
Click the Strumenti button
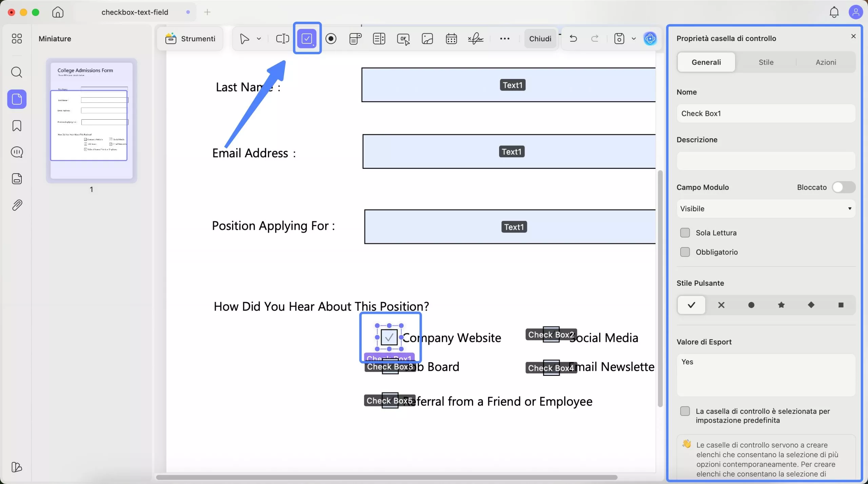[x=190, y=39]
